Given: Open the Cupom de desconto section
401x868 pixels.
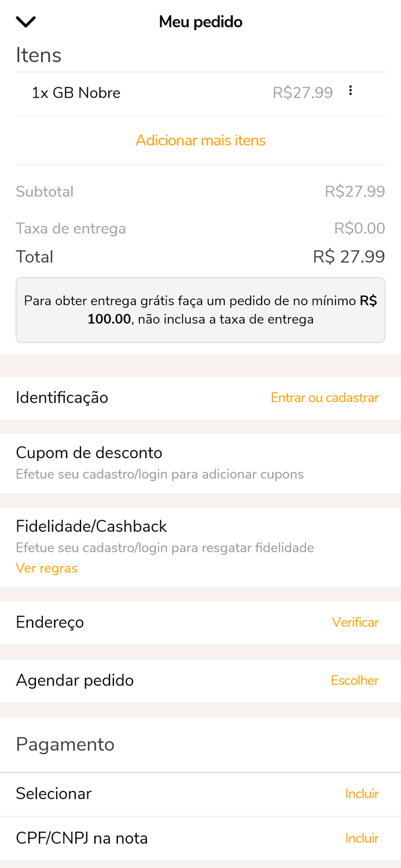Looking at the screenshot, I should point(89,453).
